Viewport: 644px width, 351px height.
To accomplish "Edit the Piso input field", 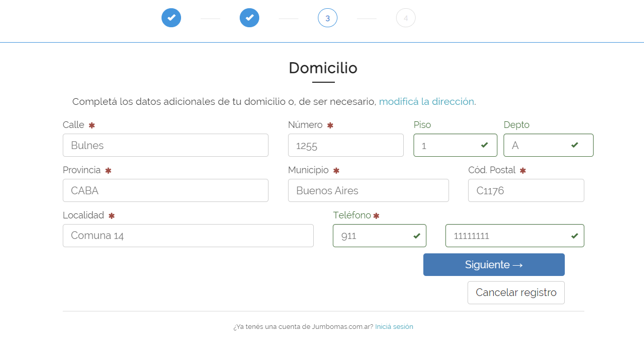I will 455,145.
